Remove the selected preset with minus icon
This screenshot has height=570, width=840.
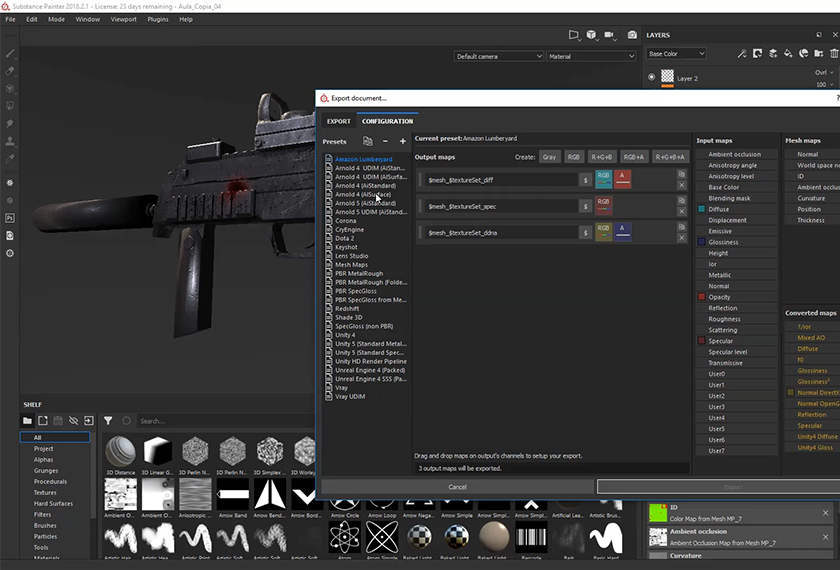point(387,141)
